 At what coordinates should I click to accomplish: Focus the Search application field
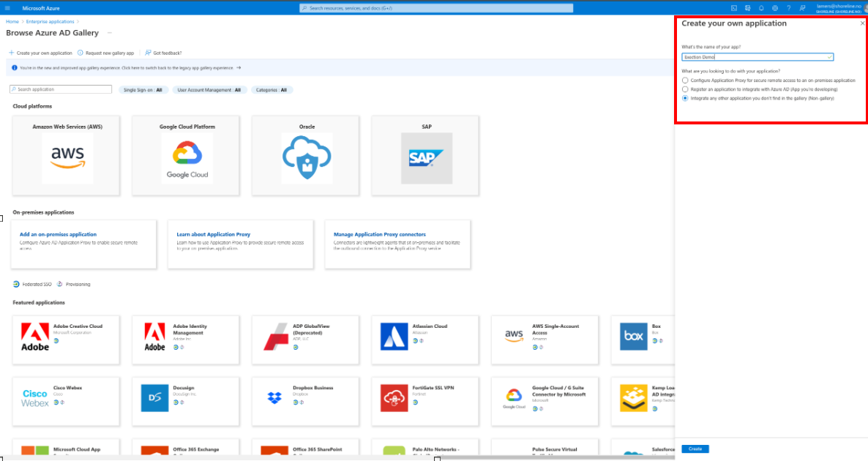[x=61, y=89]
